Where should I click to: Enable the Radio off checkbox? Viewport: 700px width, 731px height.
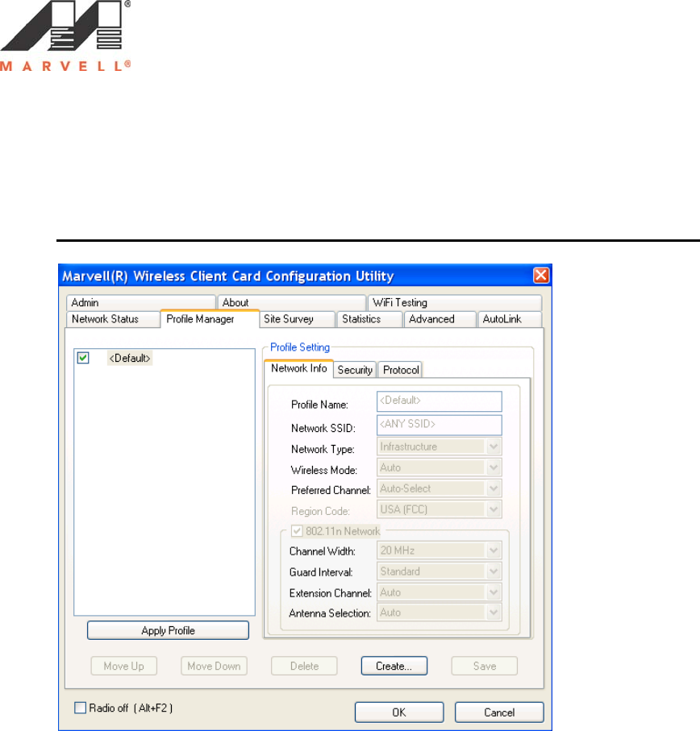80,708
